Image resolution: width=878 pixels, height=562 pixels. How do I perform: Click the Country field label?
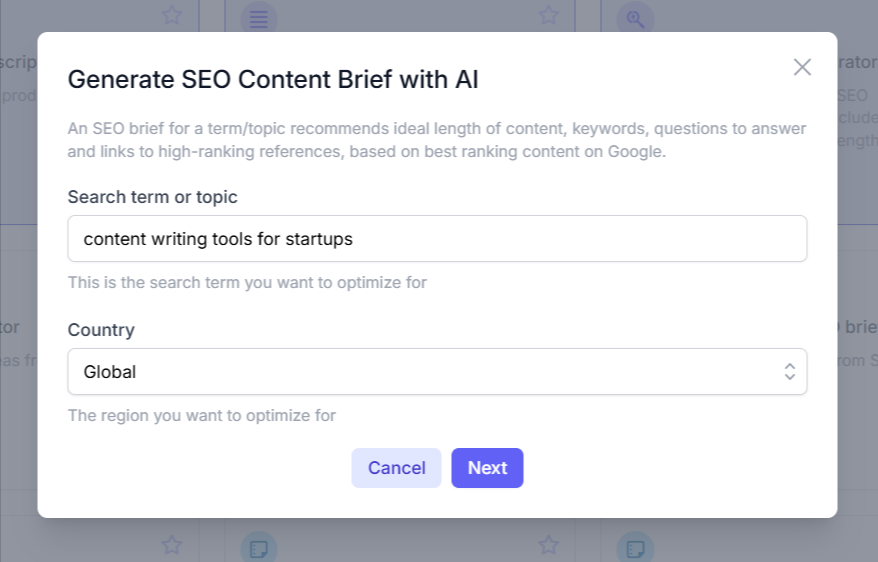[101, 330]
